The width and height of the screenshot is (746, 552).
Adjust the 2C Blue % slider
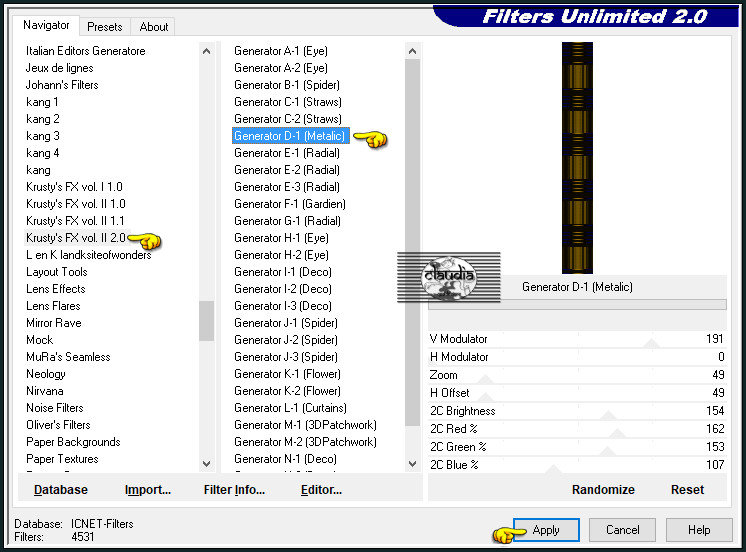click(577, 465)
